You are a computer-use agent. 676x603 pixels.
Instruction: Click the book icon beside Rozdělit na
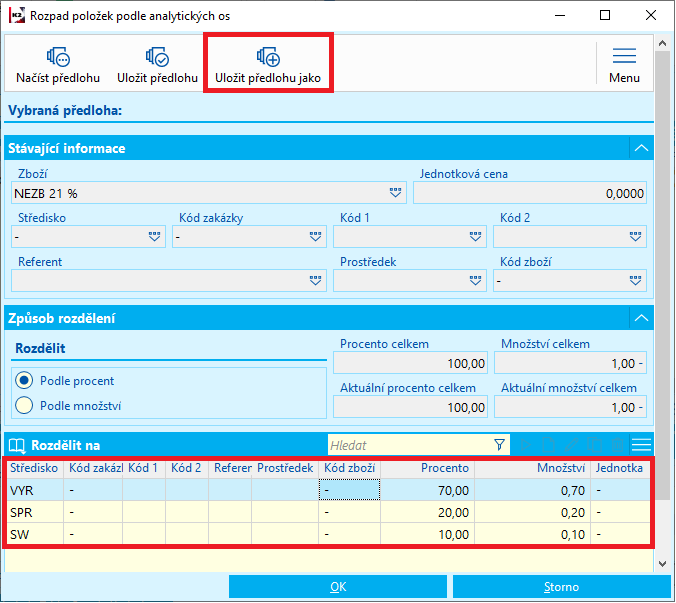point(17,445)
